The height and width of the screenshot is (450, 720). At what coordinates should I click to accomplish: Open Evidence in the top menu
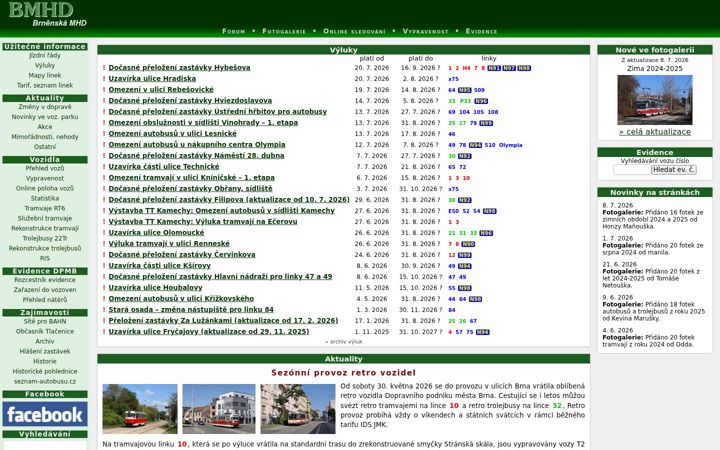[481, 31]
